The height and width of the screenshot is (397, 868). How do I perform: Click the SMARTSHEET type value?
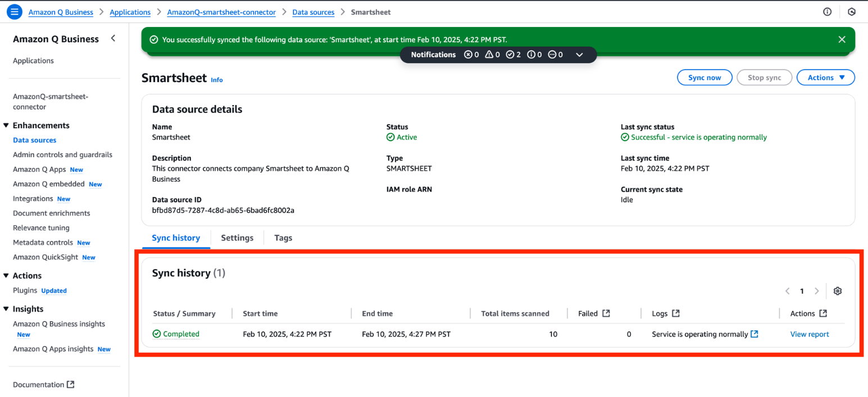[409, 168]
